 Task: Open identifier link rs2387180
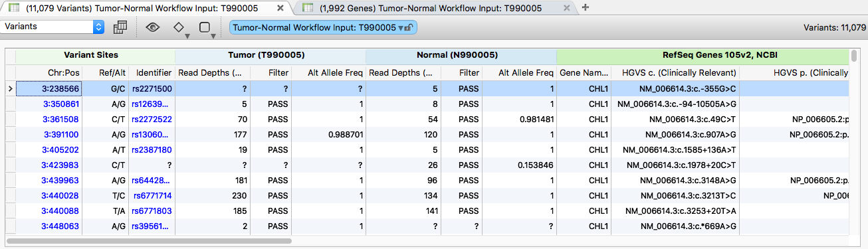point(152,150)
